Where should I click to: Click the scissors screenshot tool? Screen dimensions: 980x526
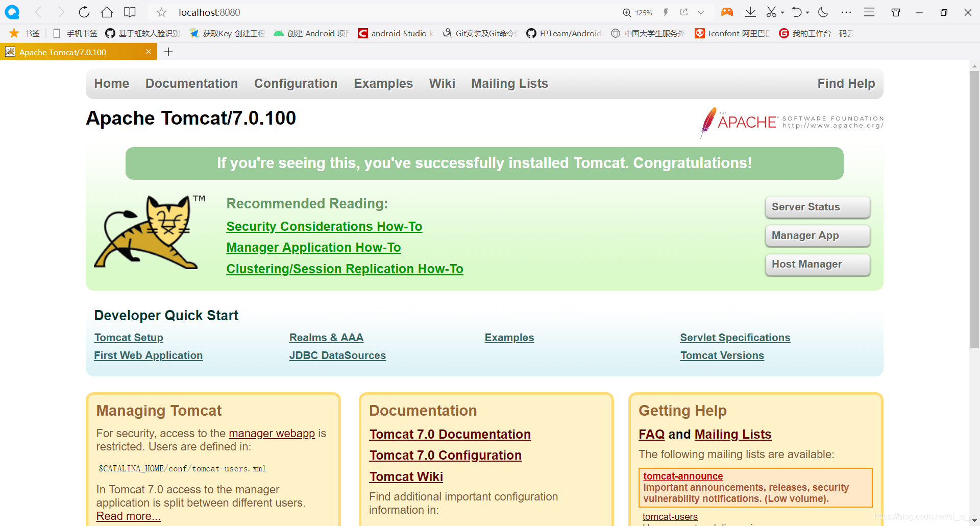click(771, 12)
